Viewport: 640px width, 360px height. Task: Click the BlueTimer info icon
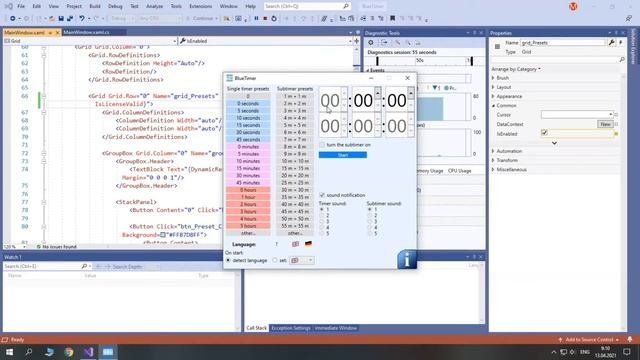pos(407,259)
